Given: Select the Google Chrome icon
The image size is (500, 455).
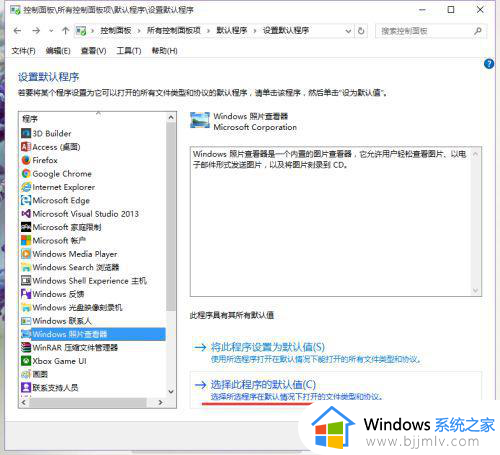Looking at the screenshot, I should [26, 173].
